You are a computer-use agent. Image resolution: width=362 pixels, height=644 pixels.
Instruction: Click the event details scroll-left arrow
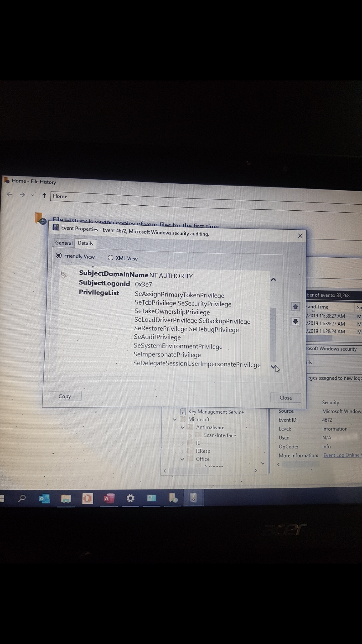pyautogui.click(x=278, y=464)
